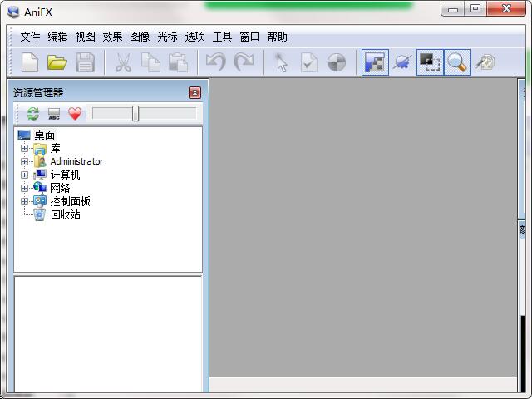Toggle the dashed selection frame toolbar button
The image size is (532, 399).
(430, 62)
